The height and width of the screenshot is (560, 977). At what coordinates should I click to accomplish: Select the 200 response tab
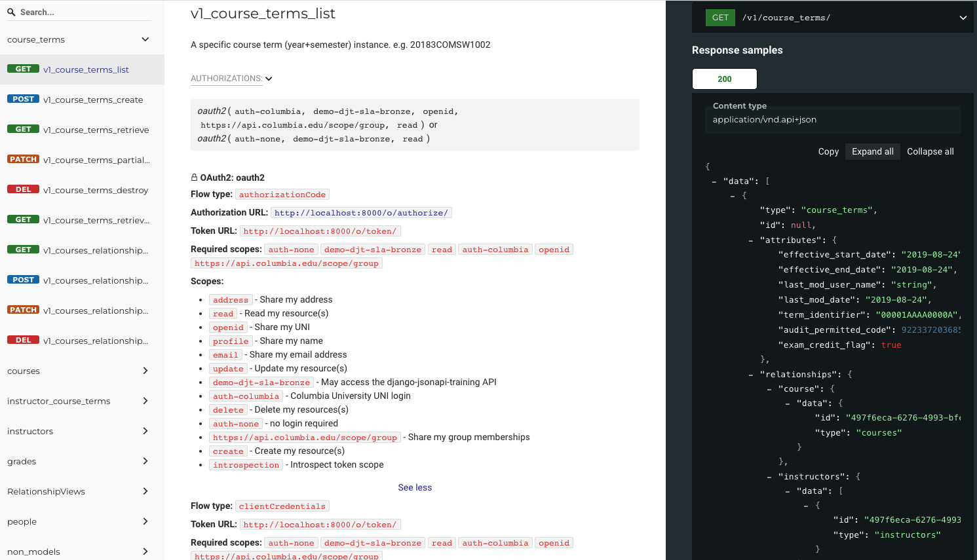click(x=724, y=79)
